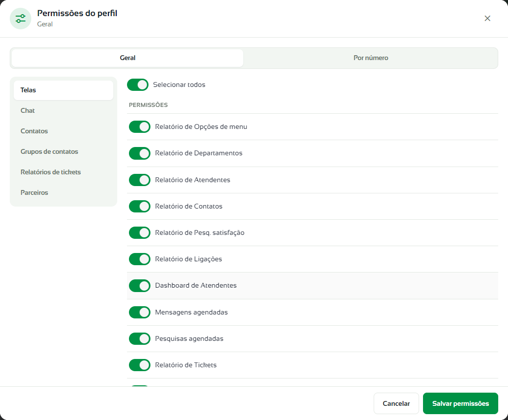Click the PERMISSÕES section heading
Image resolution: width=508 pixels, height=420 pixels.
(x=148, y=105)
